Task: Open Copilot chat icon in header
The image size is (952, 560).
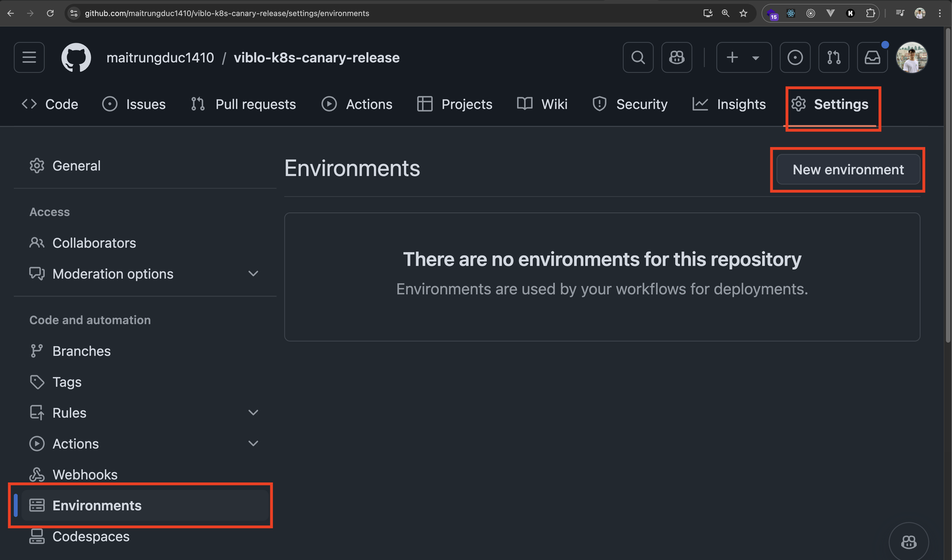Action: (x=677, y=58)
